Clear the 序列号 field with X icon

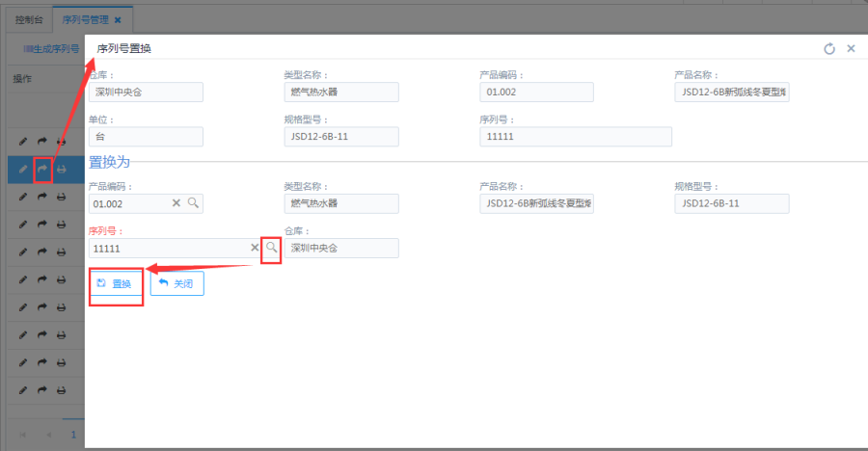[x=255, y=248]
